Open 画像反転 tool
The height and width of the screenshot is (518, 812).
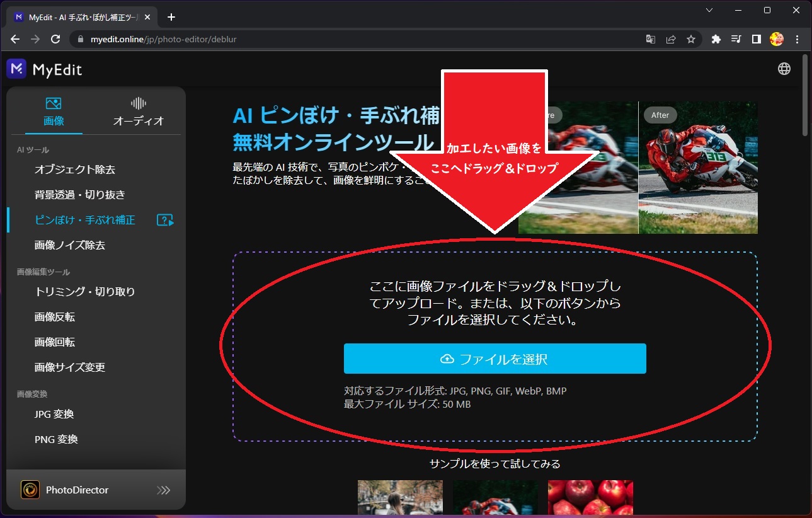coord(55,317)
